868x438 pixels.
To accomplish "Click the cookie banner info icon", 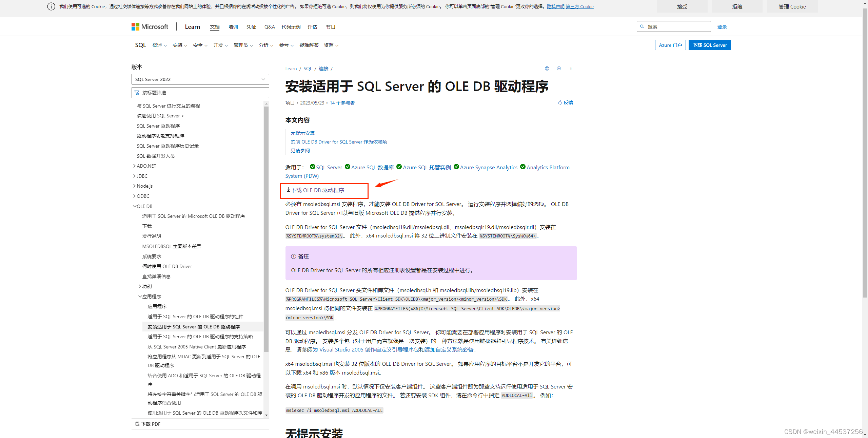I will pyautogui.click(x=51, y=6).
